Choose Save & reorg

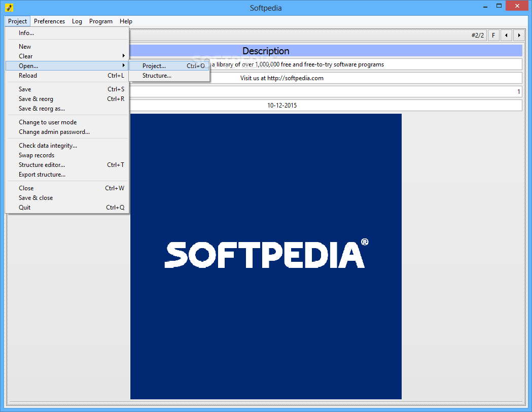tap(67, 99)
